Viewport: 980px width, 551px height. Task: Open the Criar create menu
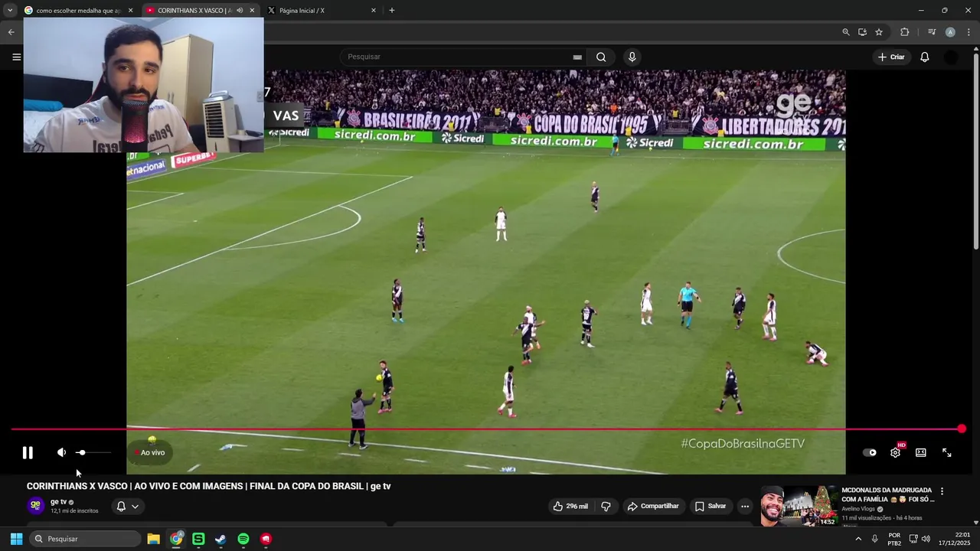point(891,57)
